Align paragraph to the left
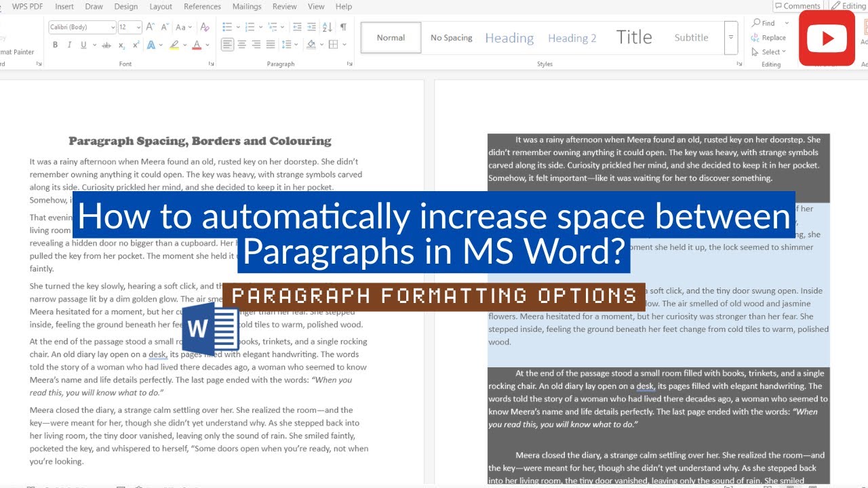This screenshot has height=488, width=868. pos(226,45)
